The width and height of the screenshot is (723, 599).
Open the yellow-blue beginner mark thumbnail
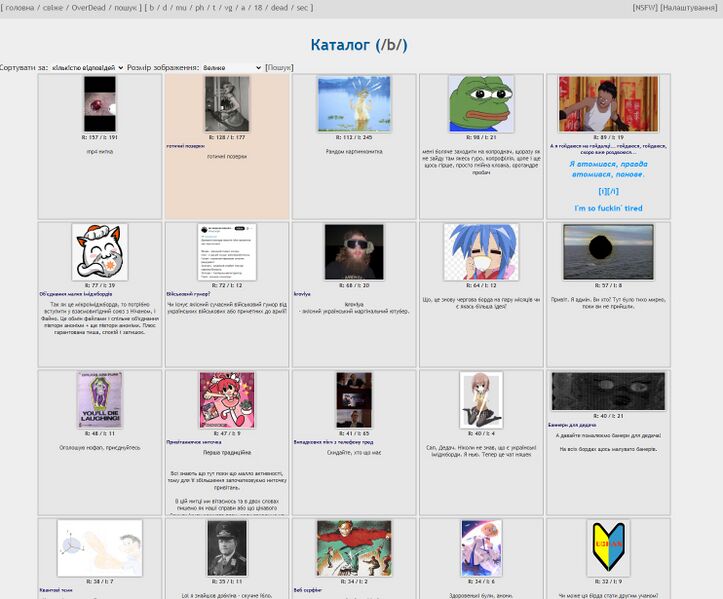click(x=608, y=548)
